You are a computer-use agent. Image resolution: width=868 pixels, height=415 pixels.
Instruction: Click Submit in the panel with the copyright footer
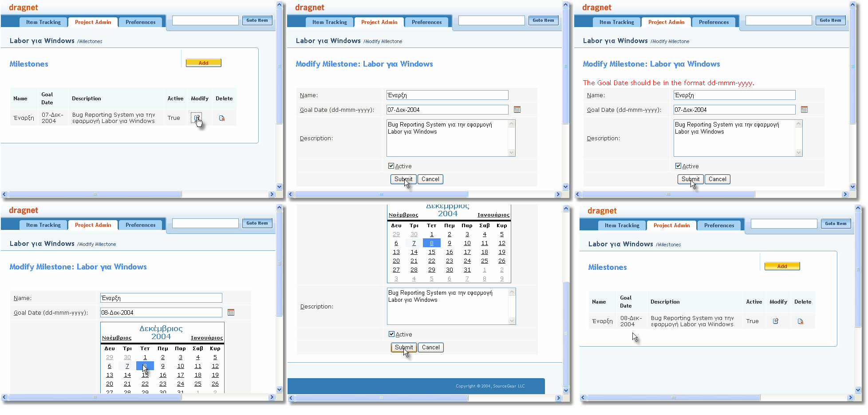click(404, 348)
